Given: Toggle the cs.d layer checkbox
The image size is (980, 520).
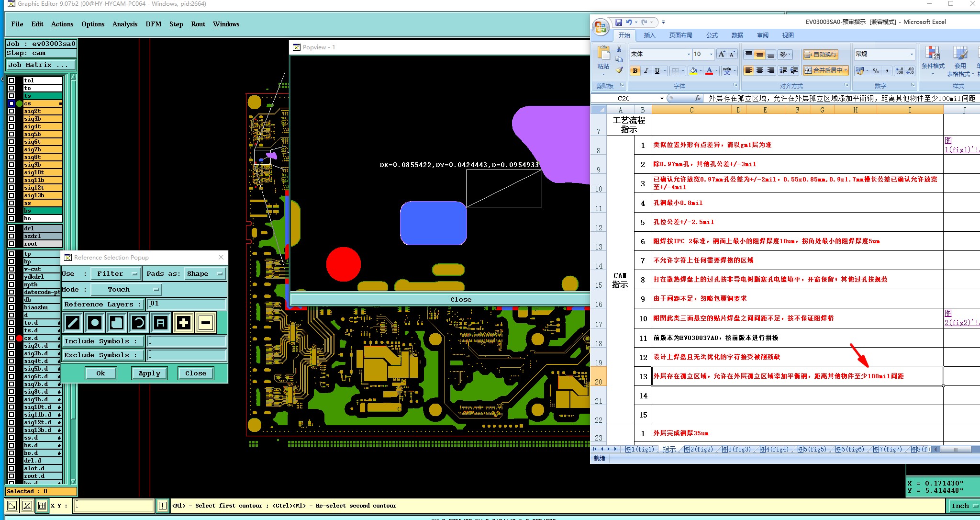Looking at the screenshot, I should (x=11, y=338).
